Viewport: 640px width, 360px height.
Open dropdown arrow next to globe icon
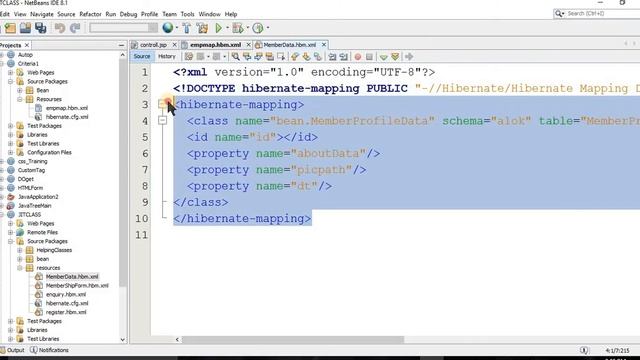click(177, 28)
